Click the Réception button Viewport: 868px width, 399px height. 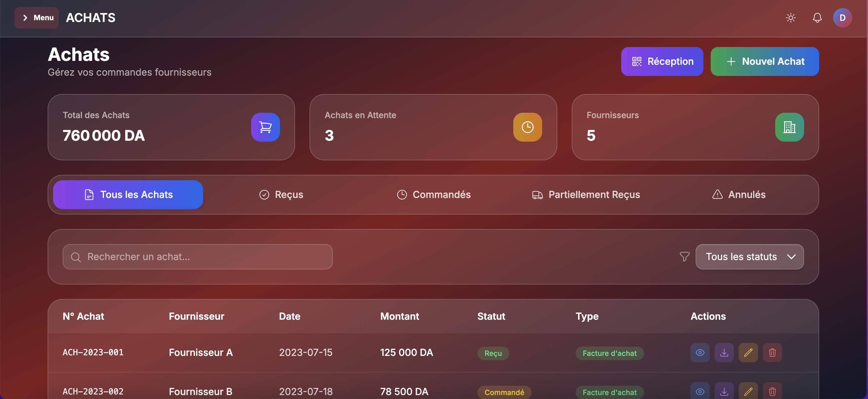[662, 61]
